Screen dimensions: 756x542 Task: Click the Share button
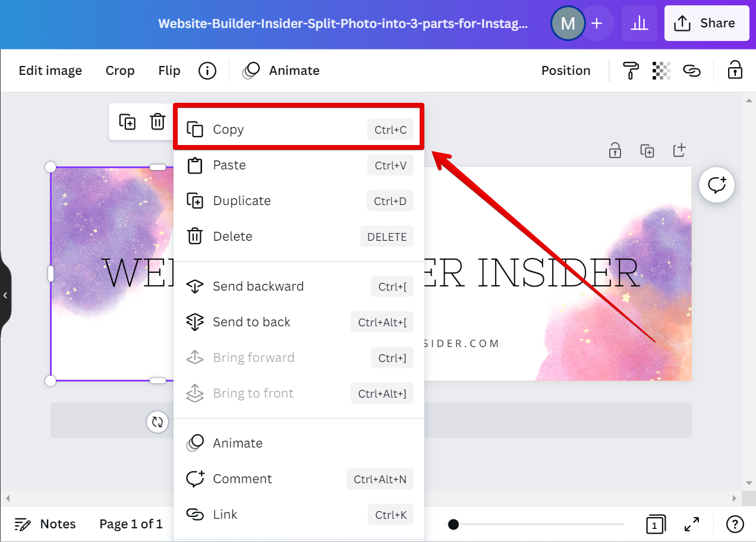[x=707, y=23]
